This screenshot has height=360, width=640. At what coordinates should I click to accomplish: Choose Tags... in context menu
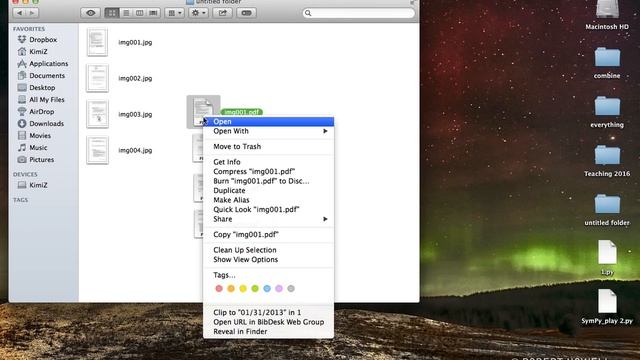(268, 275)
